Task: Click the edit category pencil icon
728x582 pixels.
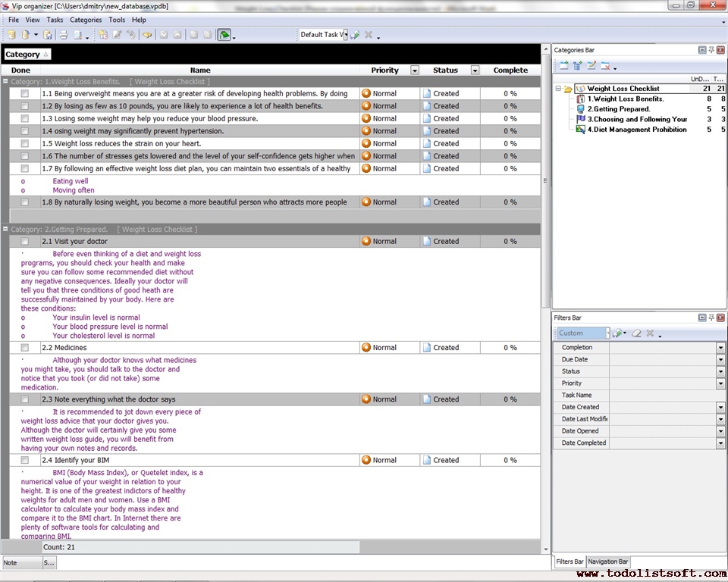Action: [591, 66]
